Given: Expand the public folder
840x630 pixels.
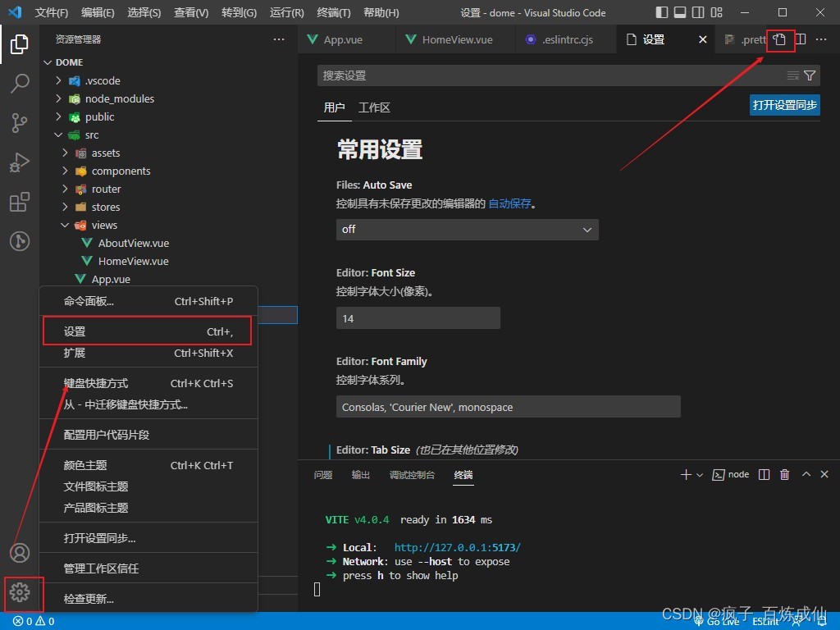Looking at the screenshot, I should point(58,116).
